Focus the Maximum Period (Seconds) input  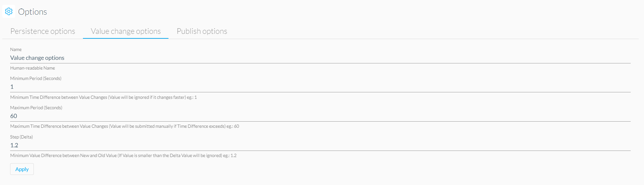tap(320, 116)
